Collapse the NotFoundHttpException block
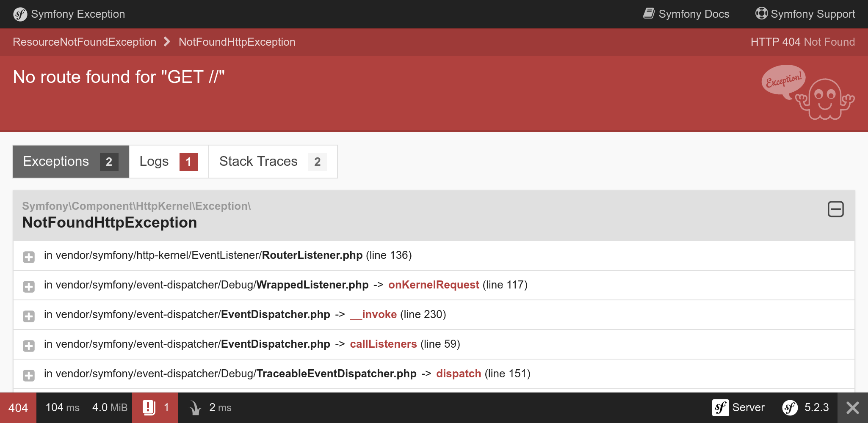 tap(836, 209)
